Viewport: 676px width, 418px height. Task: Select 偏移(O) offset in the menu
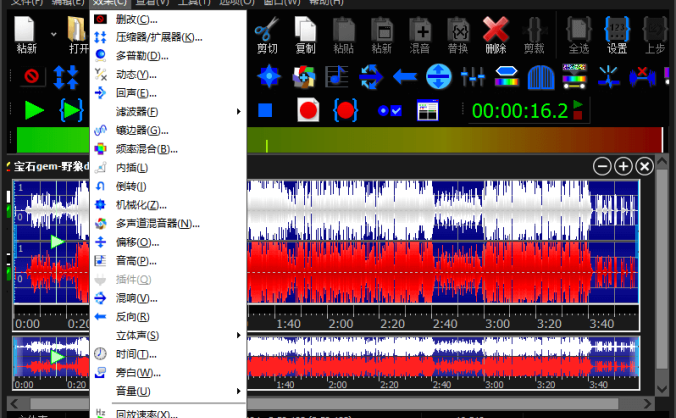coord(168,242)
